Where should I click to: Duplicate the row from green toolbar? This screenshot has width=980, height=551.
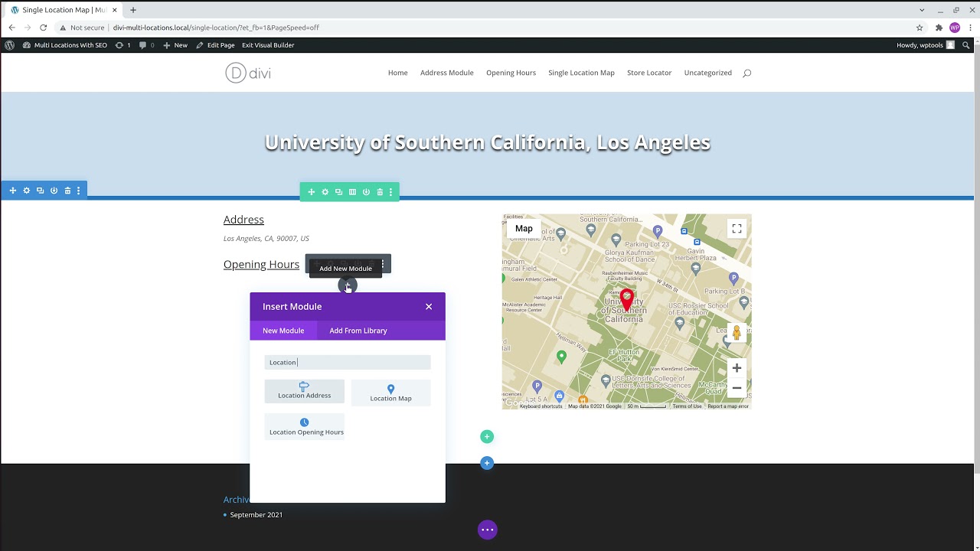coord(339,192)
